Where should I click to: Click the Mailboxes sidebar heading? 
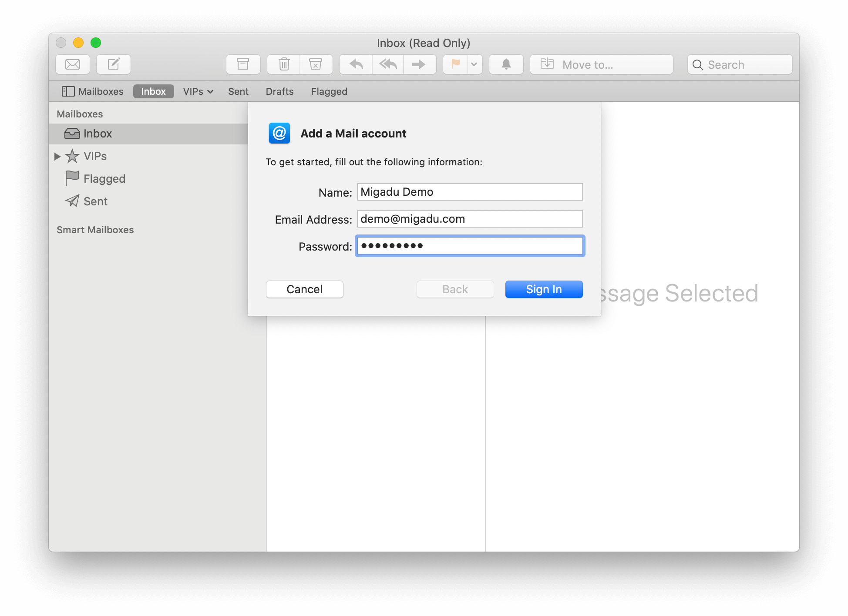80,114
